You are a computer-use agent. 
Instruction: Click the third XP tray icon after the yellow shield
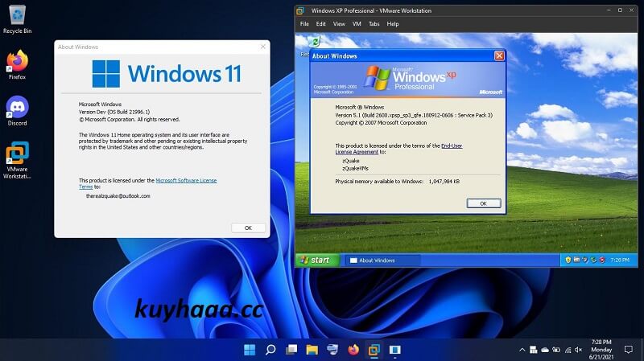coord(585,260)
